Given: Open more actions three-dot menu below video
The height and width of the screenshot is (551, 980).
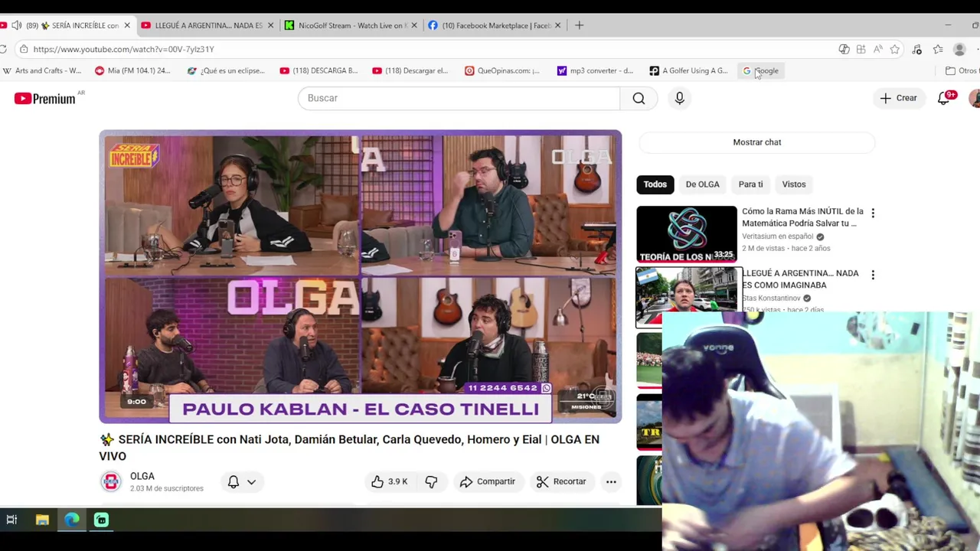Looking at the screenshot, I should point(611,481).
